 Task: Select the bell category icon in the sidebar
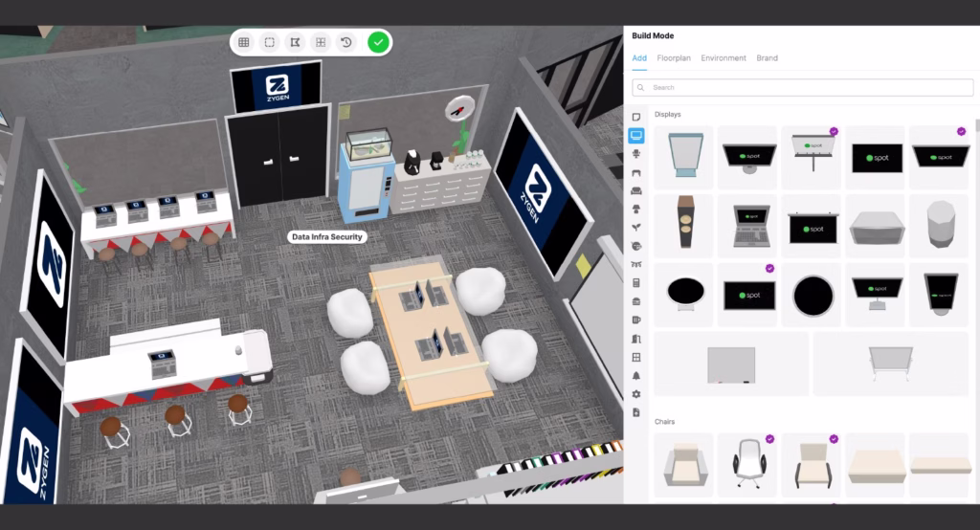click(x=636, y=376)
